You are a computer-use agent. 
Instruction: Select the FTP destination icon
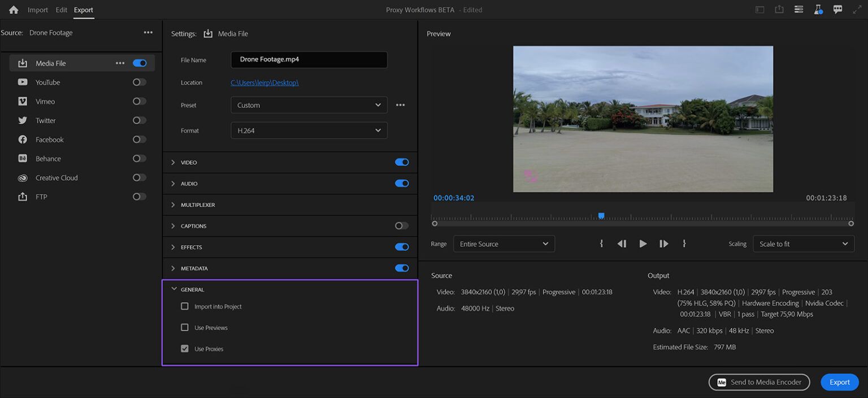tap(21, 196)
